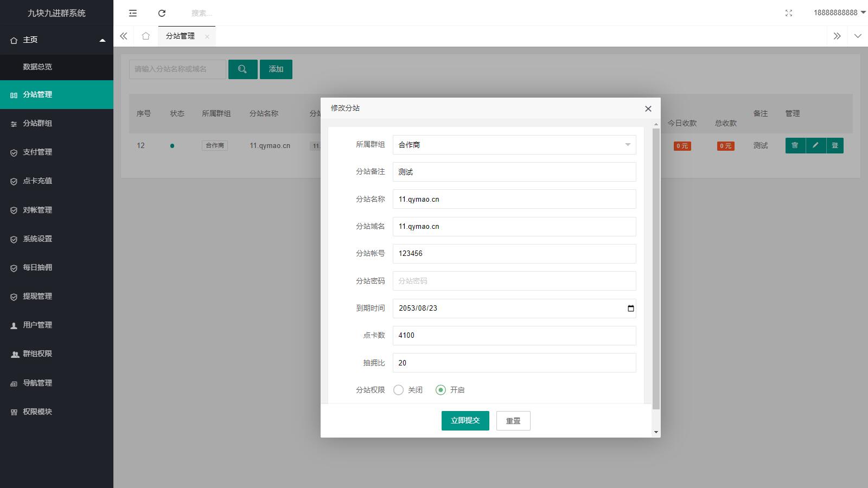Click the refresh icon in top bar
Viewport: 868px width, 488px height.
(162, 13)
